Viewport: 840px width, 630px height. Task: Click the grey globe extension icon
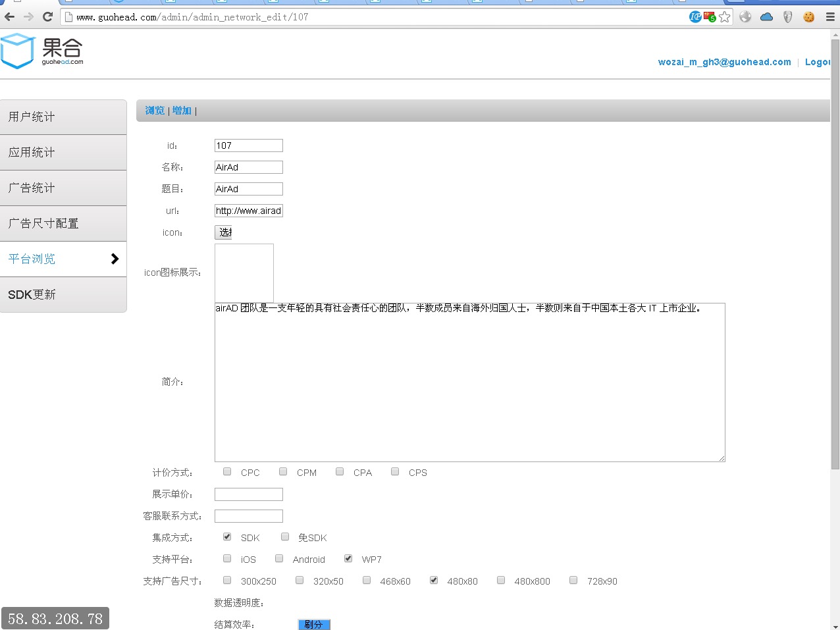coord(745,17)
